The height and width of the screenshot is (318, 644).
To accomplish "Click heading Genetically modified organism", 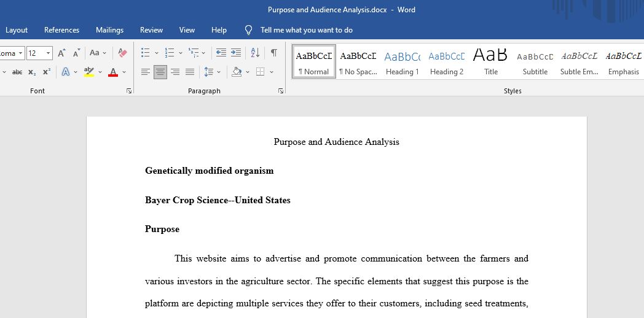I will click(209, 171).
